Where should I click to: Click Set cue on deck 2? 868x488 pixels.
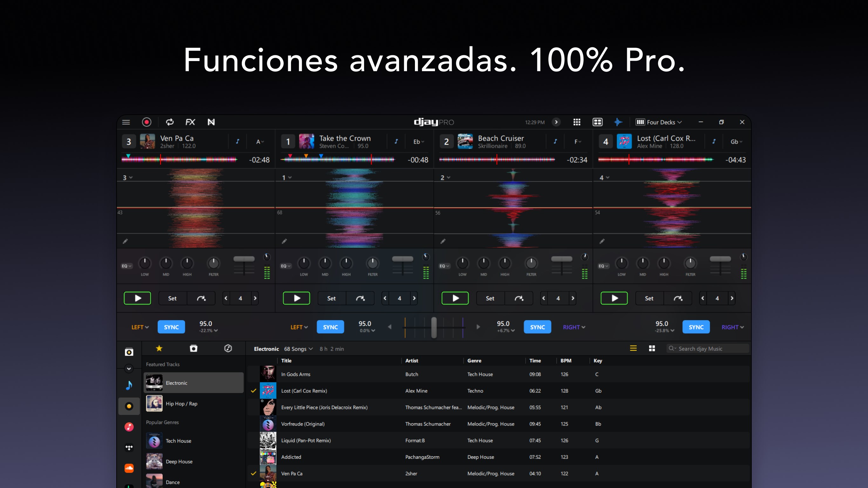490,298
